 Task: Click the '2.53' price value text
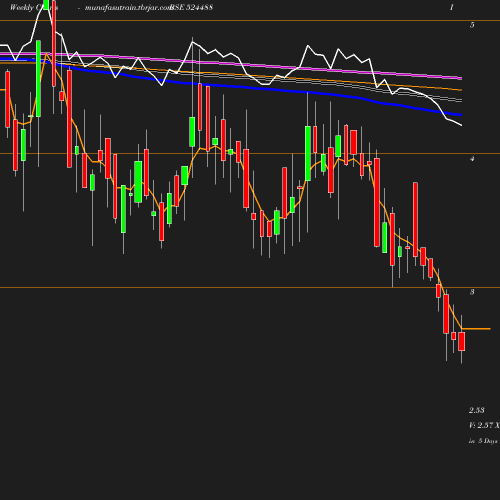tap(477, 410)
